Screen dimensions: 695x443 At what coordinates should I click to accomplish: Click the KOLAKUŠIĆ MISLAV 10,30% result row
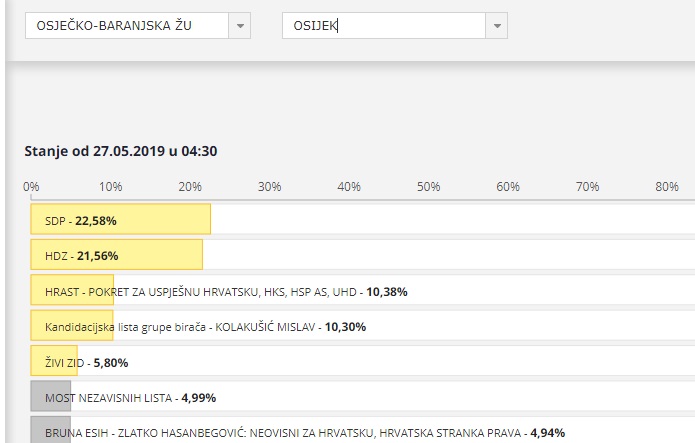363,325
